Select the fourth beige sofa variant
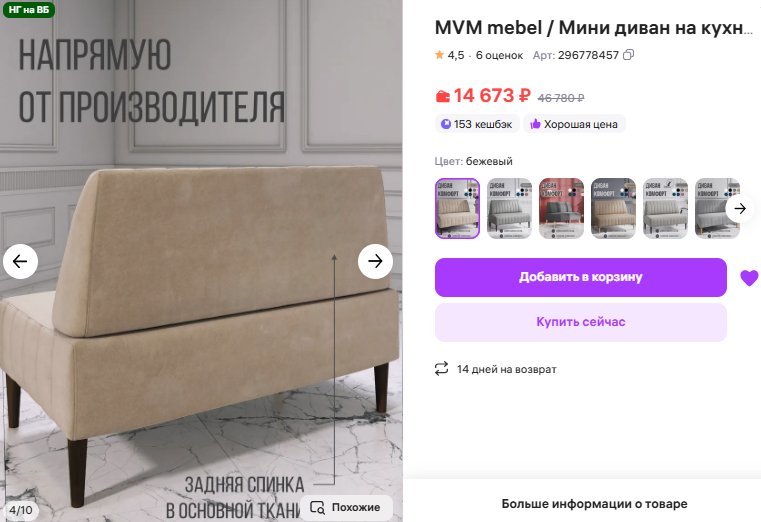Image resolution: width=761 pixels, height=522 pixels. click(x=613, y=208)
